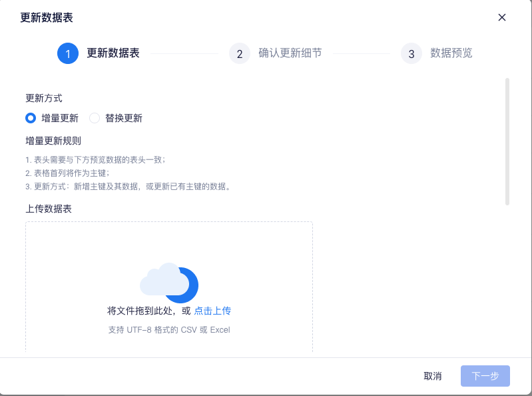Click the rule text 表头需要与下方预览数据的表头一致
532x396 pixels.
click(95, 159)
